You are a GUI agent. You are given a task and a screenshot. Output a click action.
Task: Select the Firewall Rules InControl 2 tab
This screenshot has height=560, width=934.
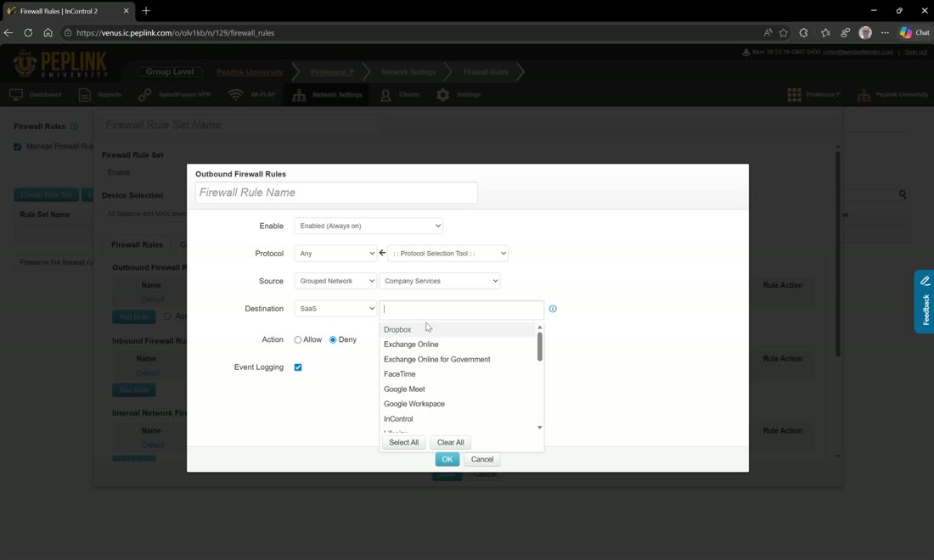click(67, 11)
